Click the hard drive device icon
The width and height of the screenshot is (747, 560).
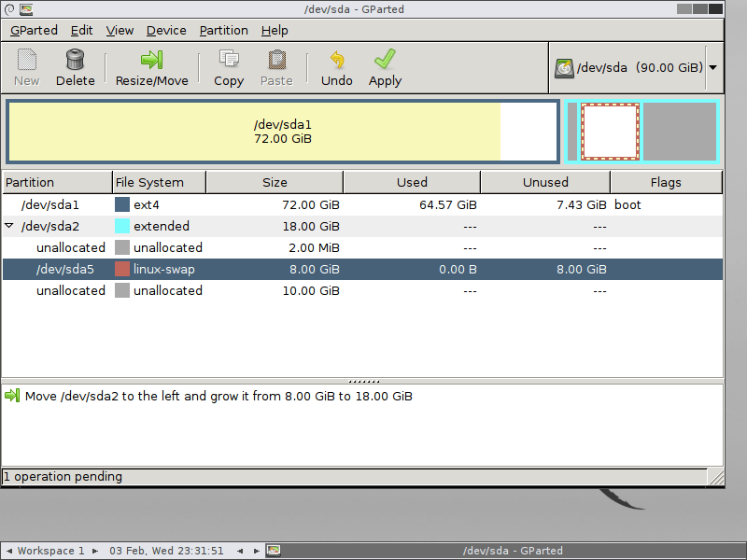564,67
